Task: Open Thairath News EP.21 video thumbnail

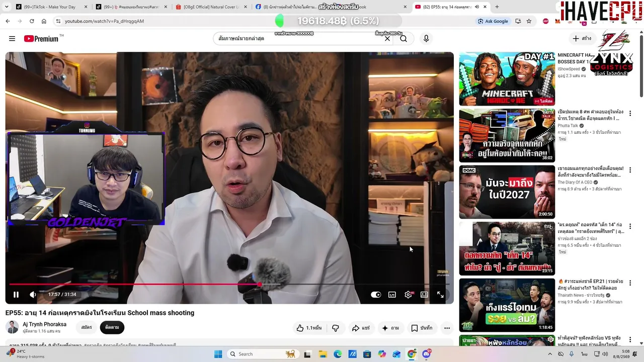Action: click(x=507, y=305)
